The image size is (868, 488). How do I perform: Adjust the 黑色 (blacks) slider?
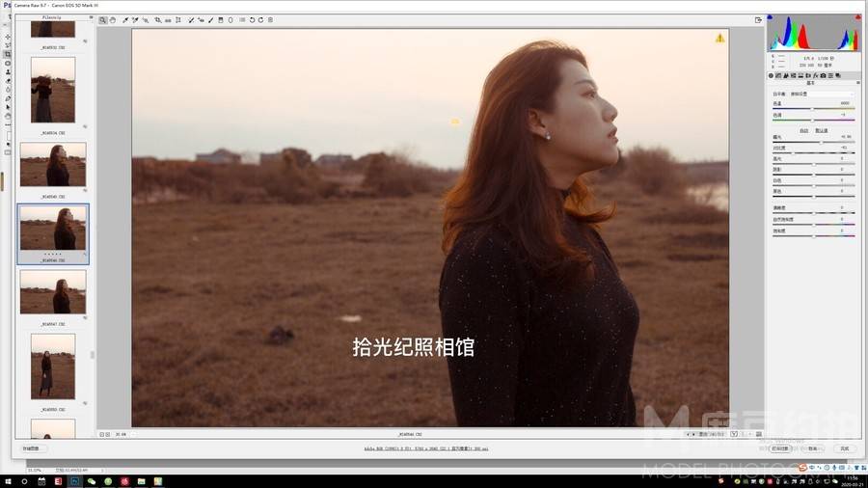[x=813, y=197]
